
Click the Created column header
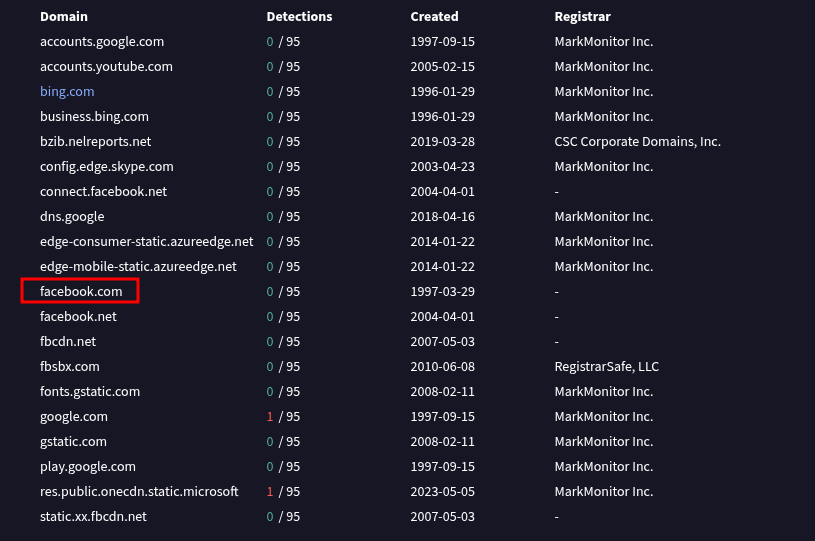pos(435,17)
